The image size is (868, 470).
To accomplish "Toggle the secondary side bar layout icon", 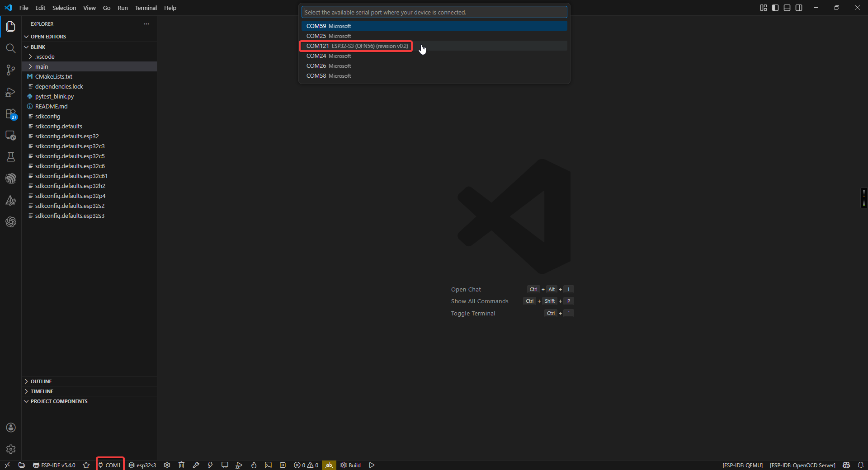I will pos(799,8).
